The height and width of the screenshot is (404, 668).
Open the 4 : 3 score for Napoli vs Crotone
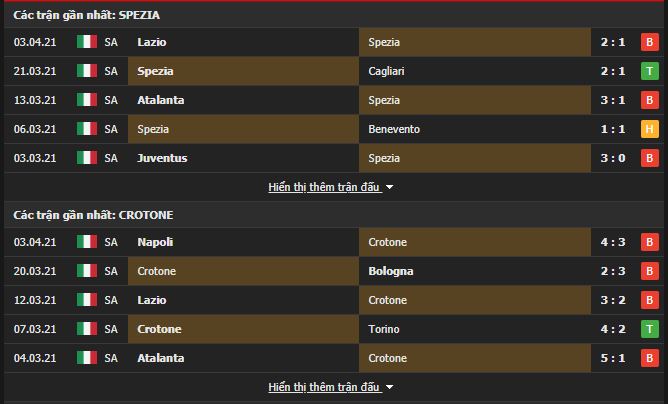[613, 242]
